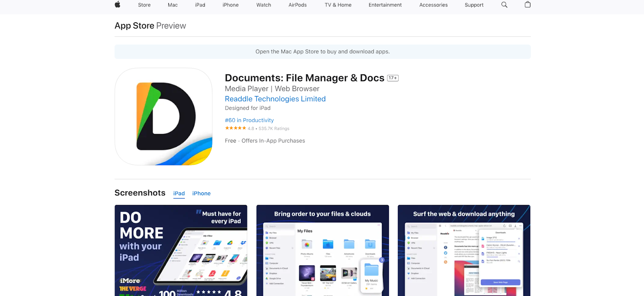Click the Media Player | Web Browser subtitle
644x296 pixels.
point(272,89)
